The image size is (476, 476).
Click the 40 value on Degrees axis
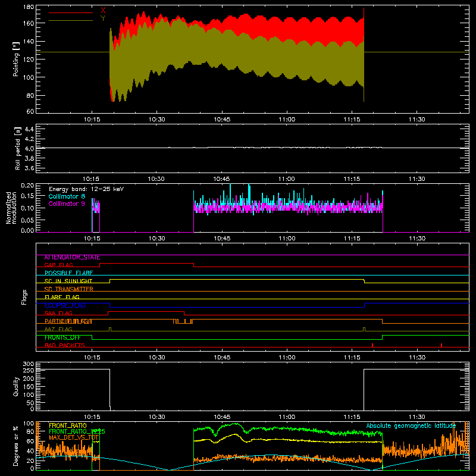30,451
